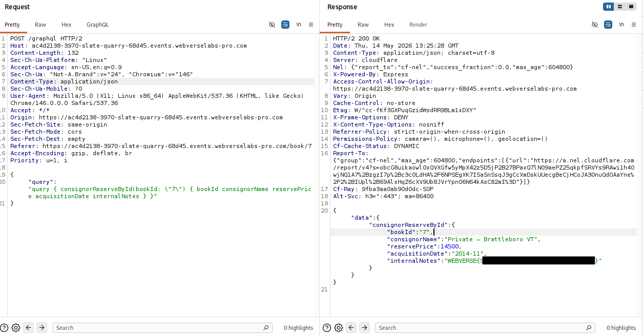
Task: Click the consignorName 'Private — Brattleboro VT' value
Action: click(491, 239)
